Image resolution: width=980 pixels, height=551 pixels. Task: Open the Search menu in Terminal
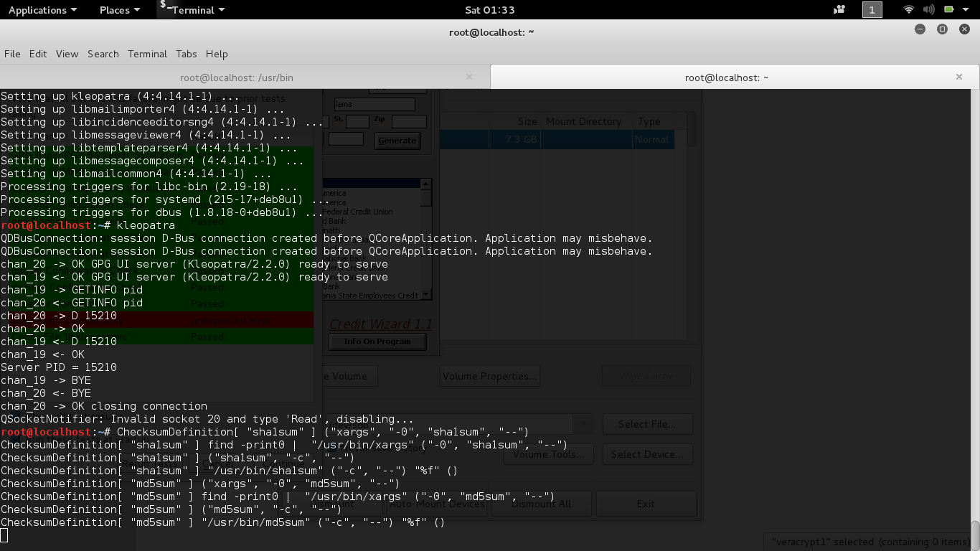coord(103,54)
